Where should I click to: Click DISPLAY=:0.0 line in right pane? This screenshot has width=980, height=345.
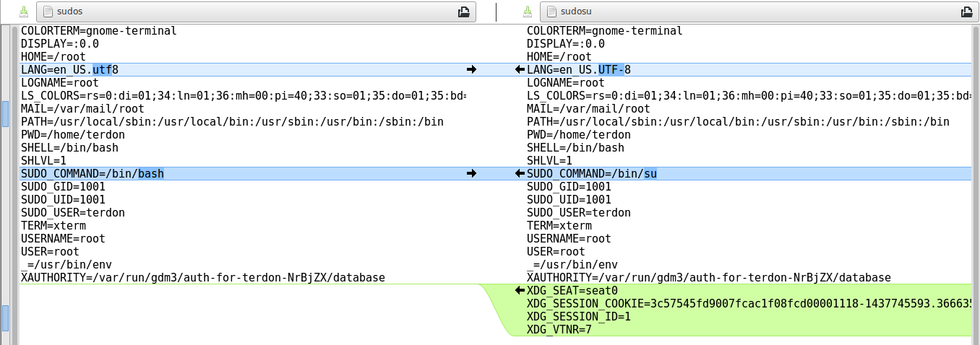[x=566, y=44]
